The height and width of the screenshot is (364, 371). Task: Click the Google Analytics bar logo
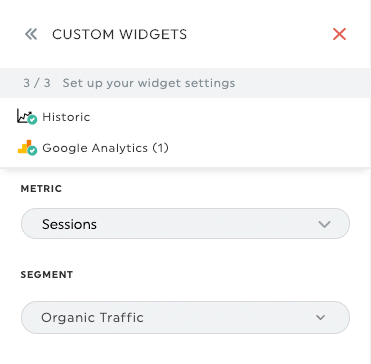pyautogui.click(x=24, y=146)
